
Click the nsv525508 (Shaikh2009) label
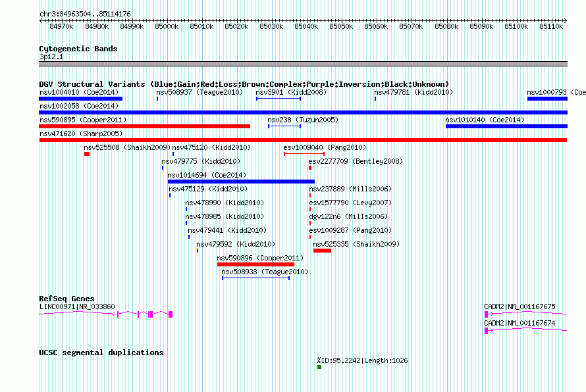(x=127, y=147)
